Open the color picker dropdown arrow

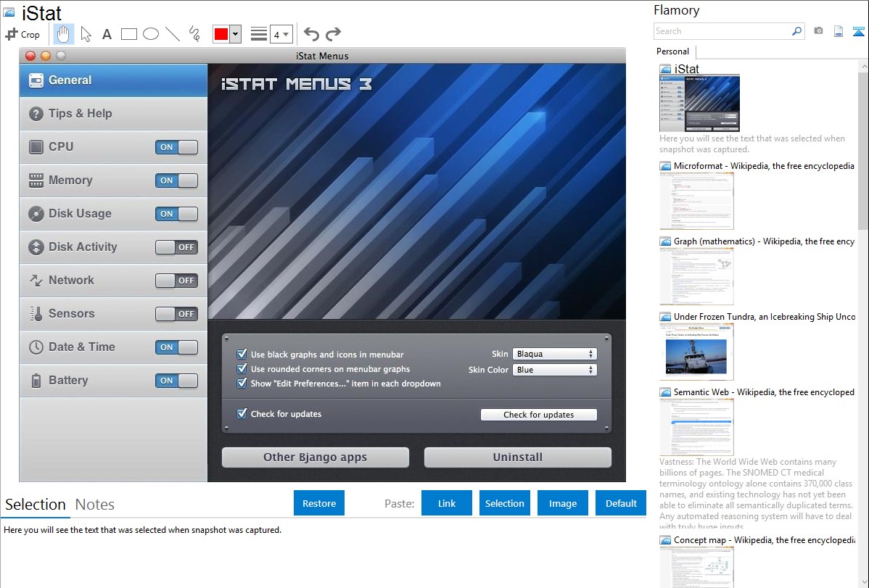(236, 34)
